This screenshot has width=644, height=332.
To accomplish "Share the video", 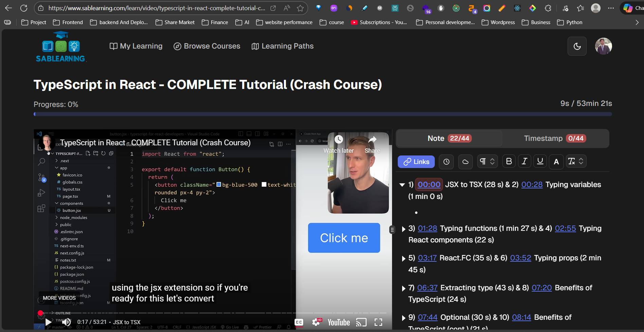I will [373, 144].
